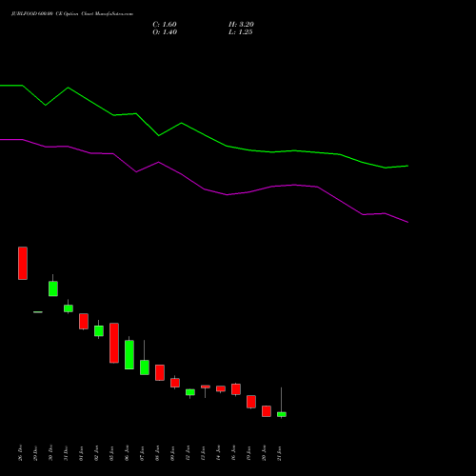
Task: Click the tall red candle above 26 Dec
Action: tap(23, 263)
